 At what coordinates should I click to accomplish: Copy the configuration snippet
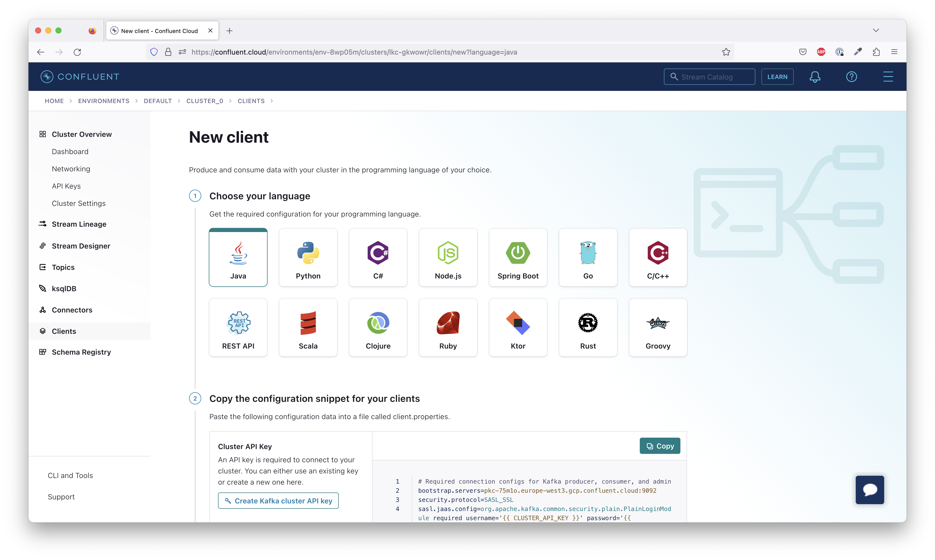pos(660,446)
